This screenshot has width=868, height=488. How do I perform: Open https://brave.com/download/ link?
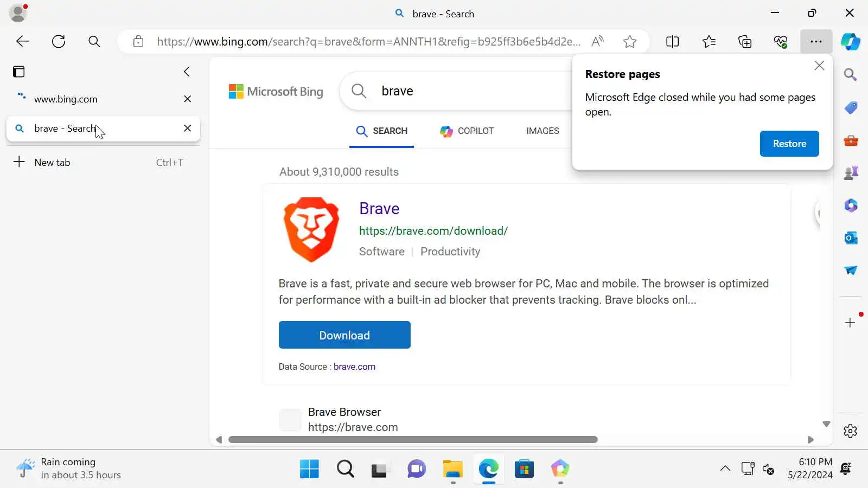433,230
